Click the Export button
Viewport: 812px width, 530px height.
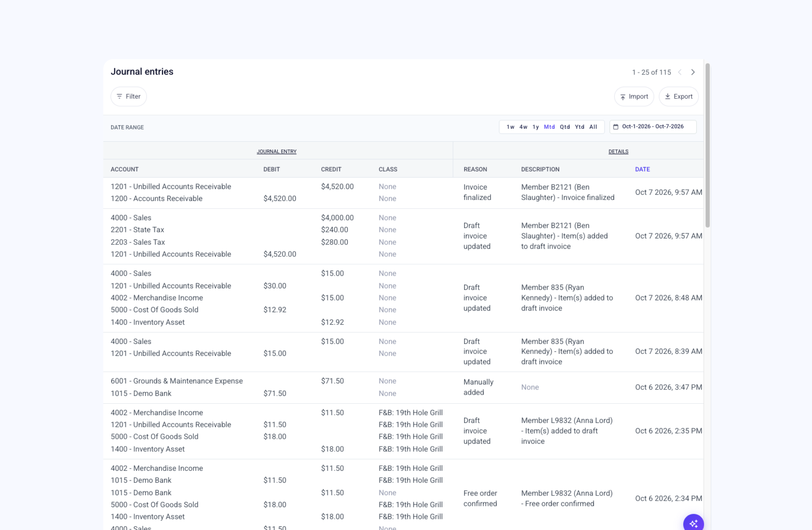point(678,97)
